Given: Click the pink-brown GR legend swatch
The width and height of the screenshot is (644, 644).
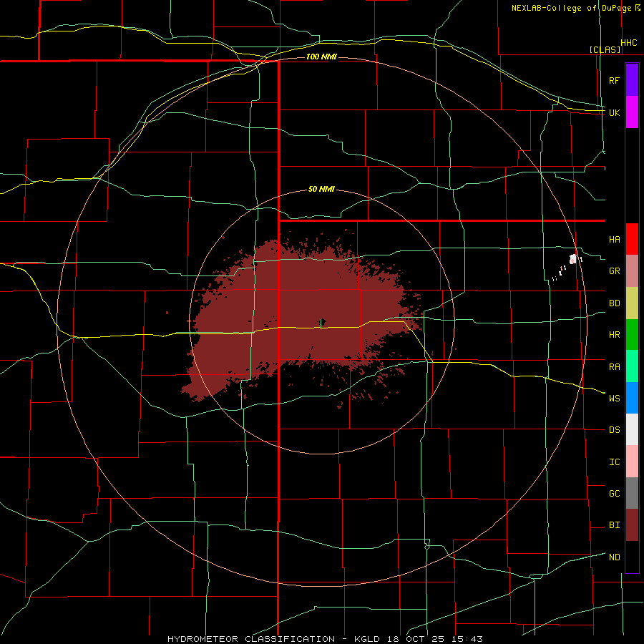Looking at the screenshot, I should [632, 271].
